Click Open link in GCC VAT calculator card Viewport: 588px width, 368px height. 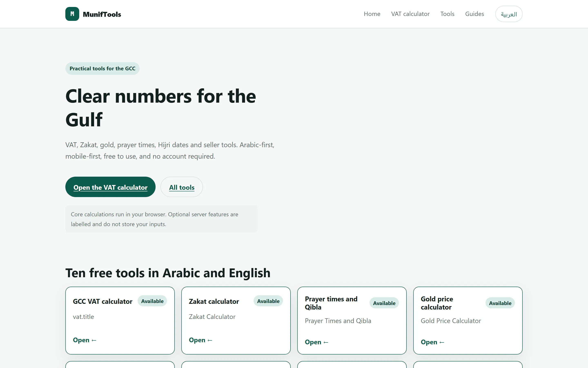tap(85, 340)
